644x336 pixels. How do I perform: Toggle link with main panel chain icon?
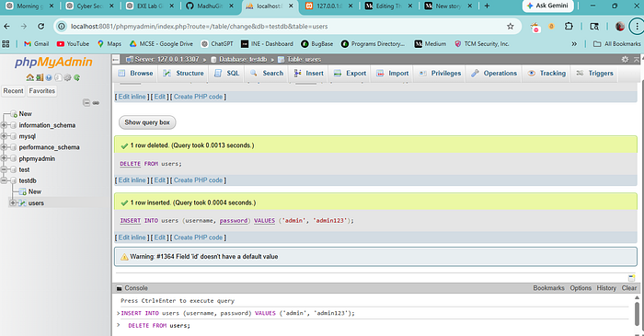tap(96, 103)
